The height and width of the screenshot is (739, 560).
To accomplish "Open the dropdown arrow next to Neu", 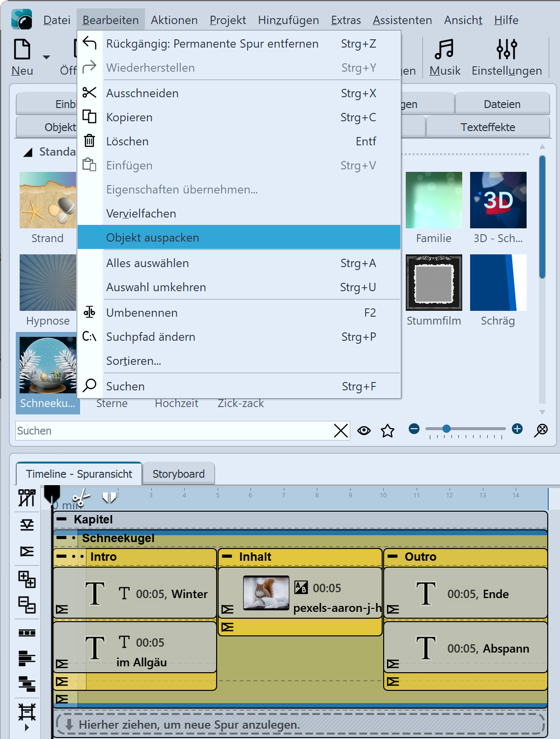I will coord(46,57).
